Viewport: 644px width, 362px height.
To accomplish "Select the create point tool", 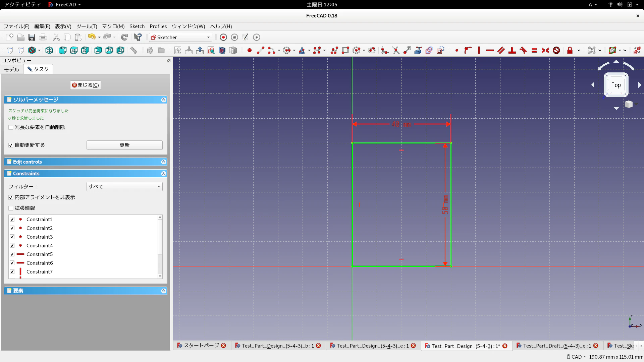I will [x=249, y=50].
